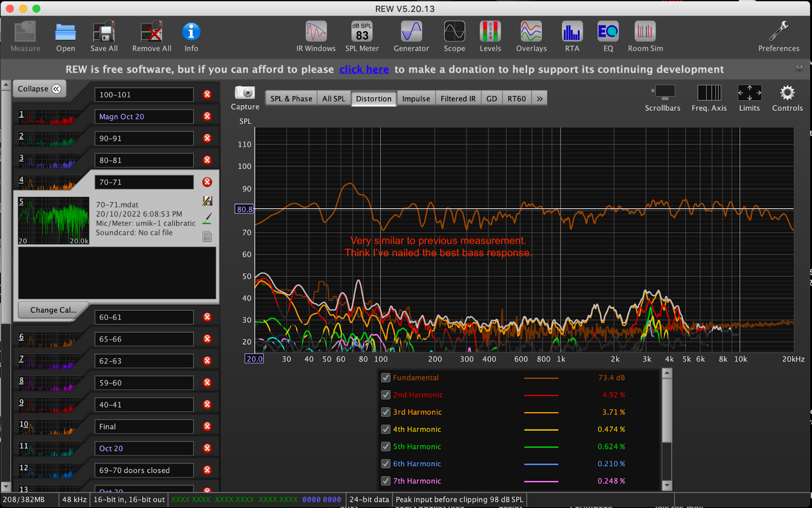Image resolution: width=812 pixels, height=508 pixels.
Task: Follow the 'click here' donation link
Action: coord(364,70)
